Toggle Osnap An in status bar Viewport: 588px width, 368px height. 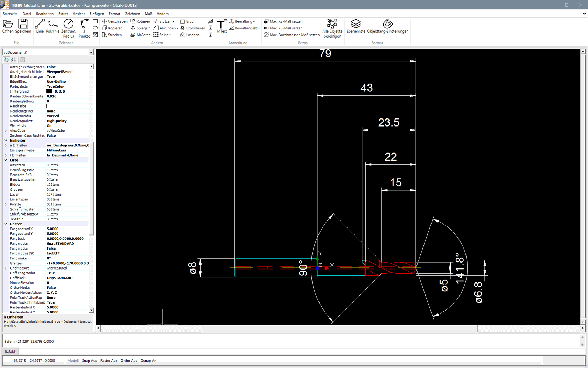[x=148, y=361]
